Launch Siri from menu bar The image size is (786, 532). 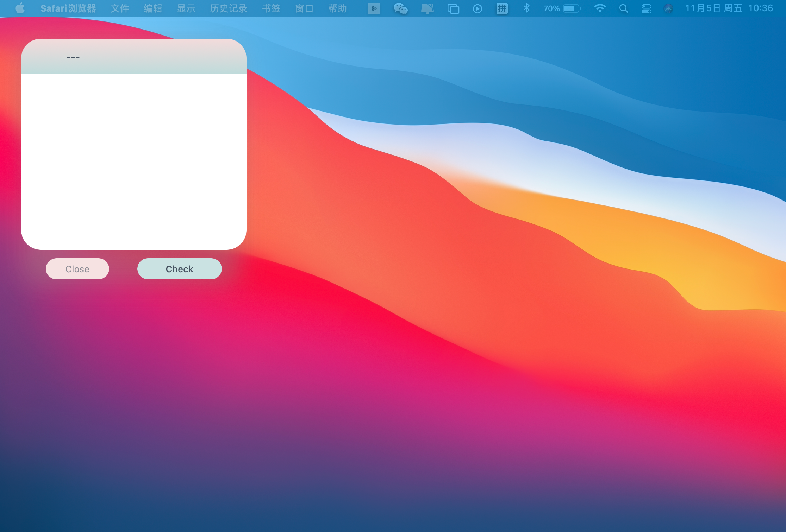(668, 8)
